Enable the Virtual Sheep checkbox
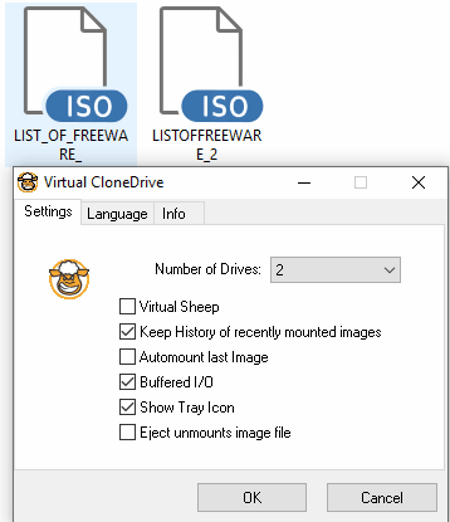 (127, 306)
